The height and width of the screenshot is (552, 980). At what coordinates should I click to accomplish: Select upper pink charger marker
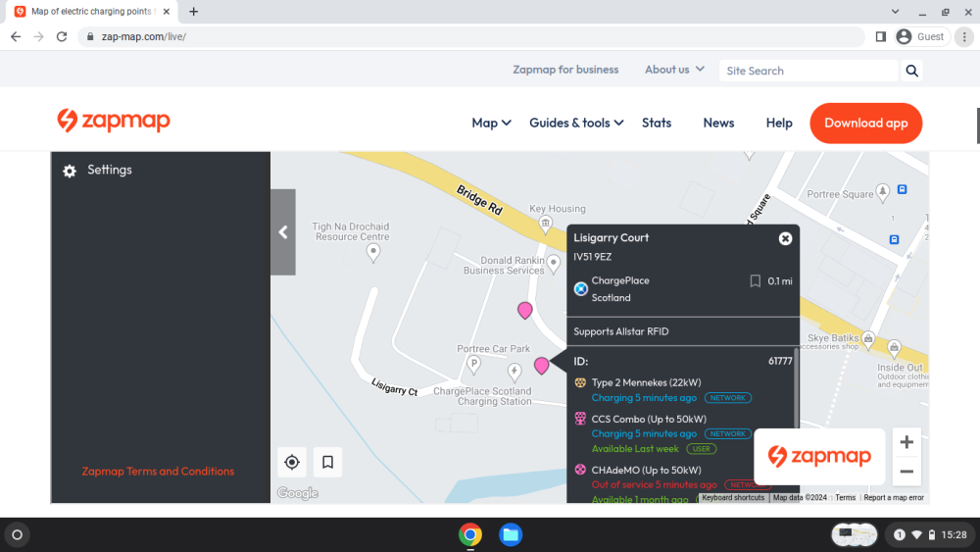pos(525,310)
